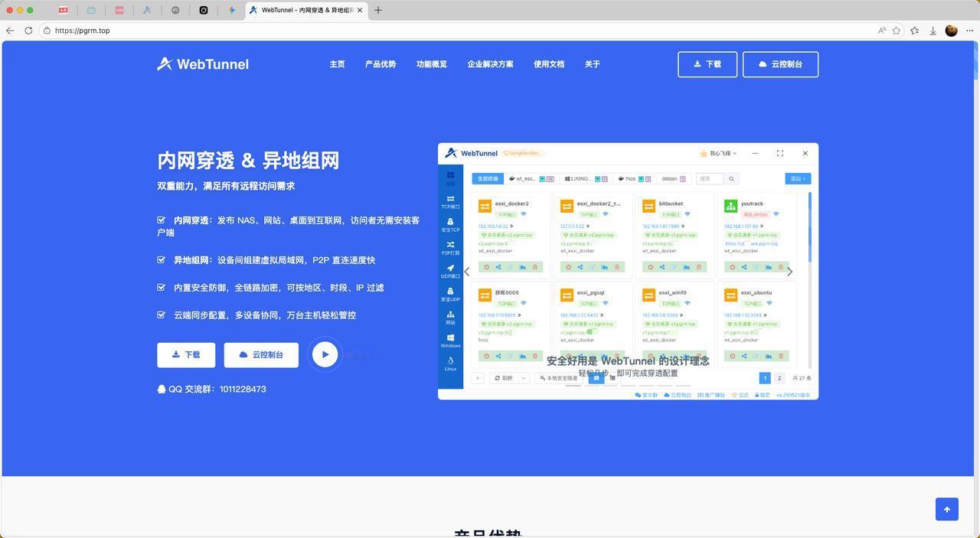Click the read aloud icon in address bar
Image resolution: width=980 pixels, height=538 pixels.
pyautogui.click(x=882, y=31)
